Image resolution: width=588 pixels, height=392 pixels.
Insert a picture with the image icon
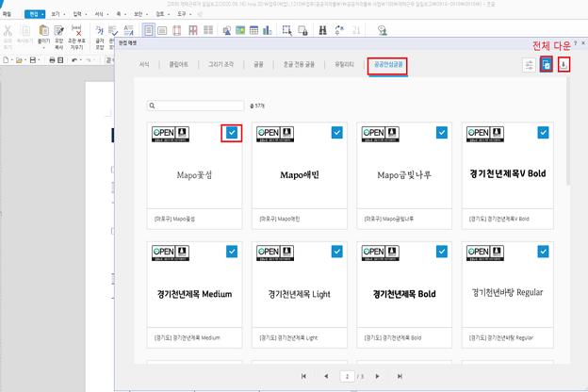[240, 30]
